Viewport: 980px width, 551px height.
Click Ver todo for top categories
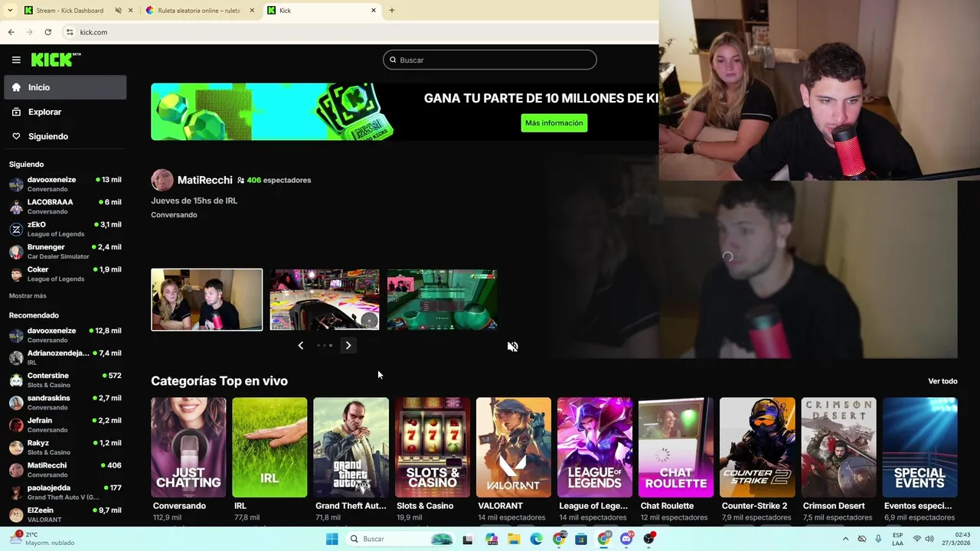(x=942, y=381)
